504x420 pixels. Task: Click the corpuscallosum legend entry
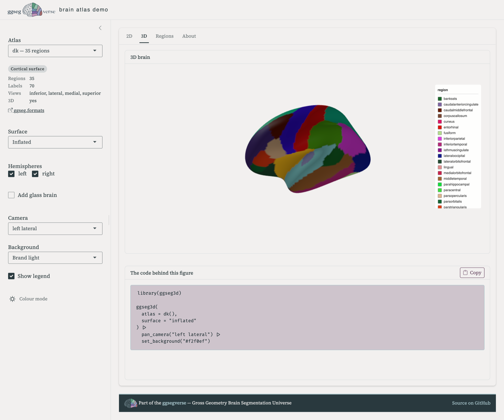(453, 116)
